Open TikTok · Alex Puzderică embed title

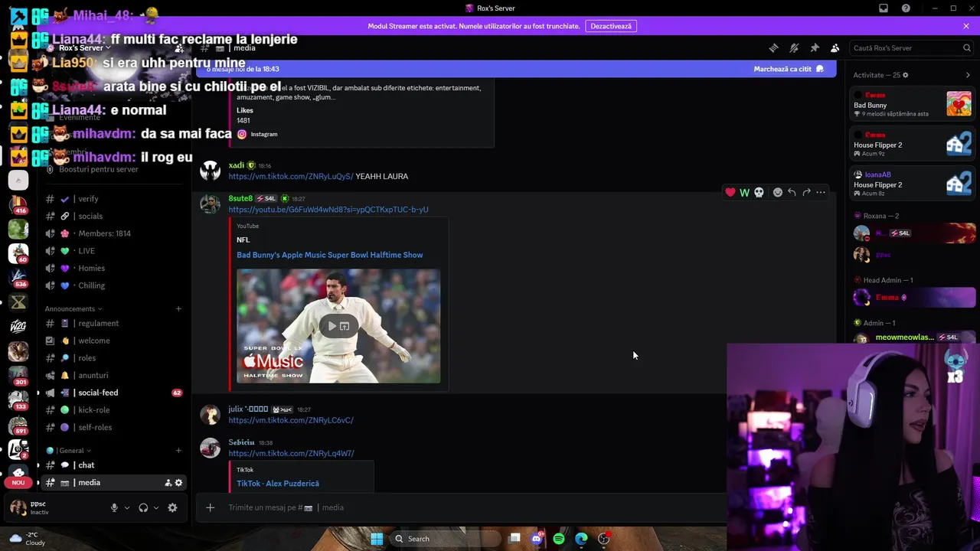[278, 484]
